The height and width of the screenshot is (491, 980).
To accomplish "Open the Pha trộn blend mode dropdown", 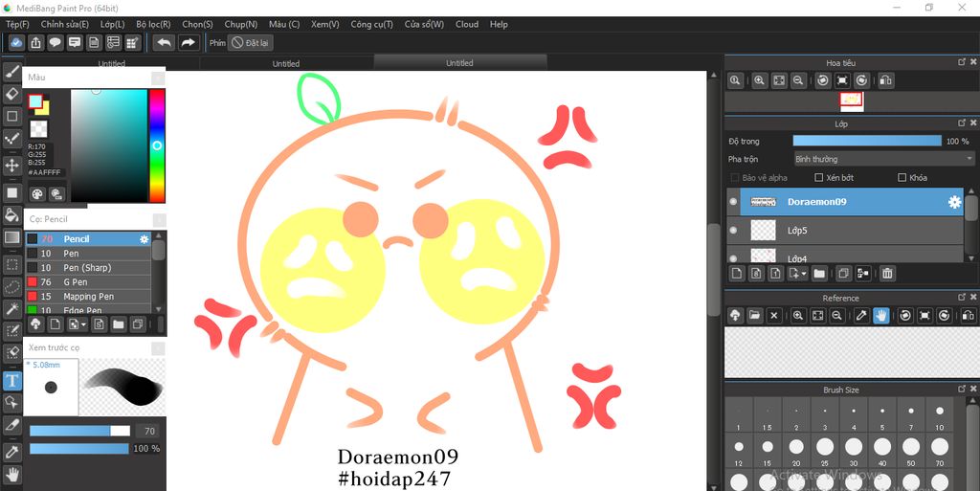I will tap(883, 159).
